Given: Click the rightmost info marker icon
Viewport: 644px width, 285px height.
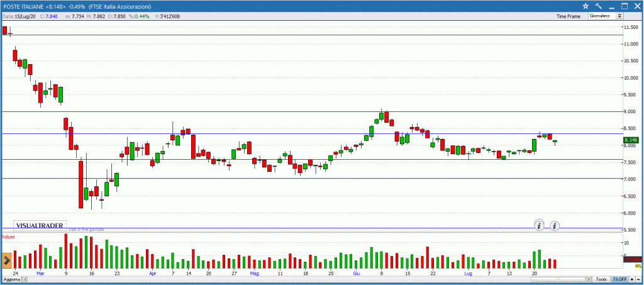Looking at the screenshot, I should coord(555,225).
